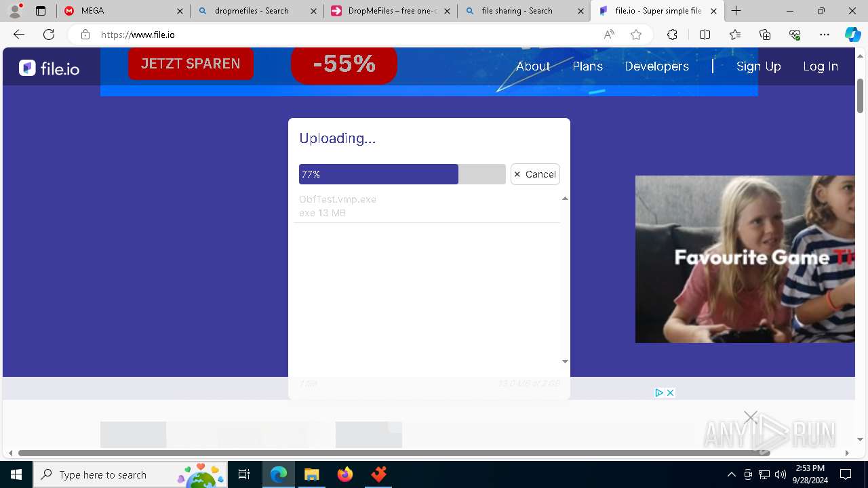Open Firefox from taskbar
Screen dimensions: 868x488
pos(345,474)
